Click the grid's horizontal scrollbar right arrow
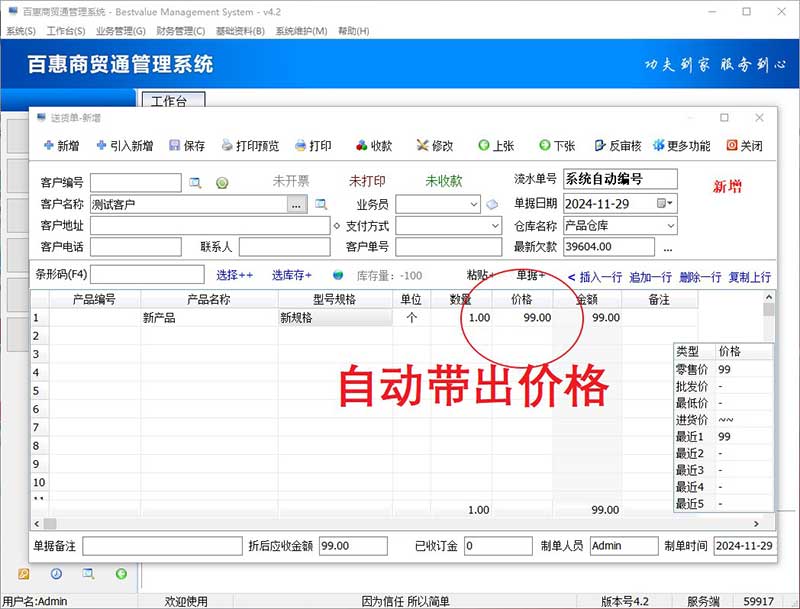The width and height of the screenshot is (800, 609). (756, 524)
